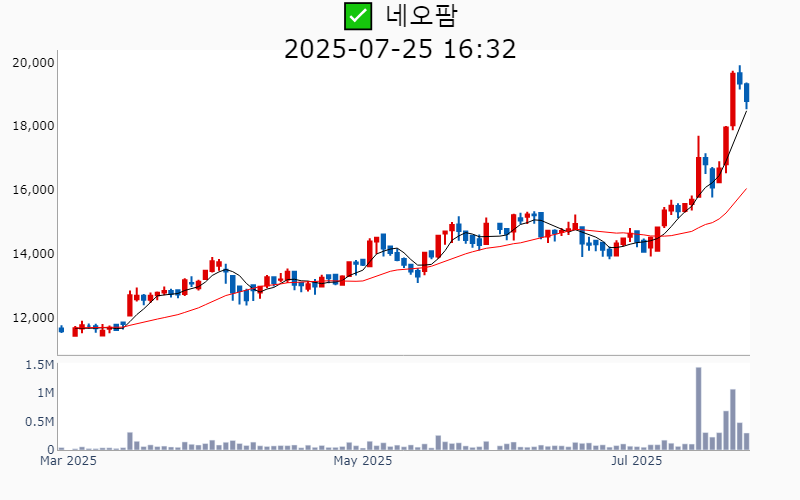Click the second-tallest volume bar near 1M
The width and height of the screenshot is (800, 500).
click(x=733, y=419)
